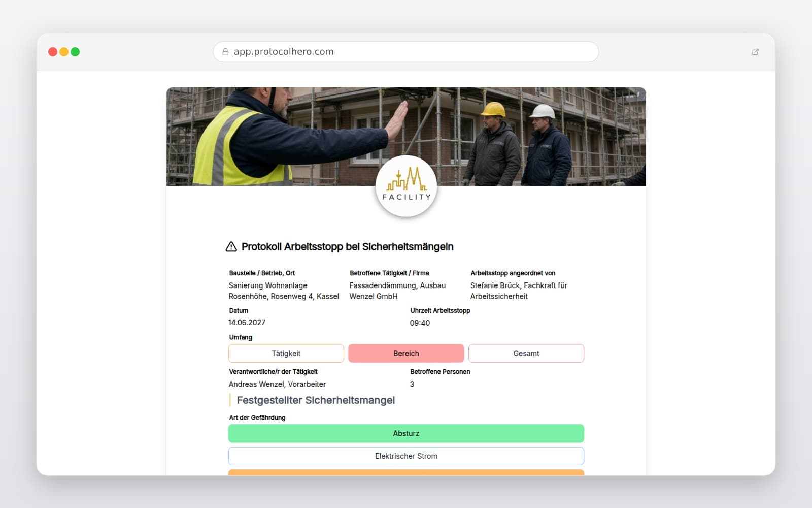
Task: Select Tätigkeit as Umfang option
Action: tap(286, 354)
